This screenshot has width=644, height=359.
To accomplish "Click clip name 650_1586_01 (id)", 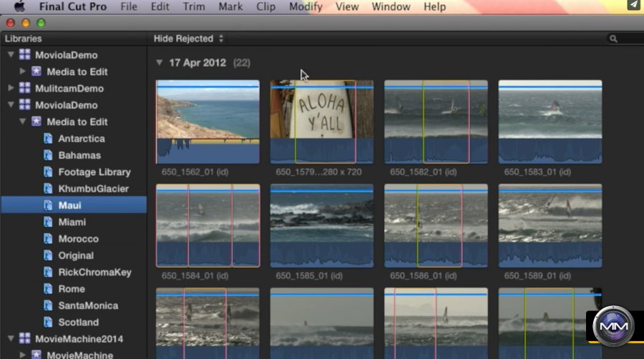I will pyautogui.click(x=423, y=276).
